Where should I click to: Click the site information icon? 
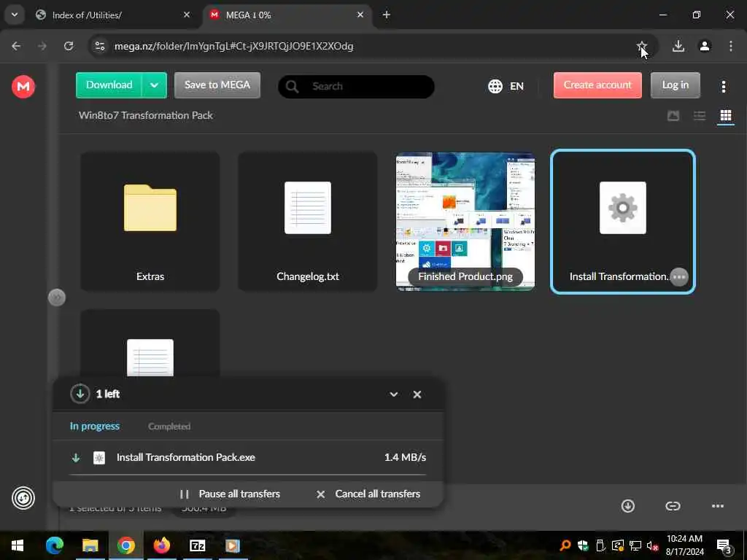(99, 46)
